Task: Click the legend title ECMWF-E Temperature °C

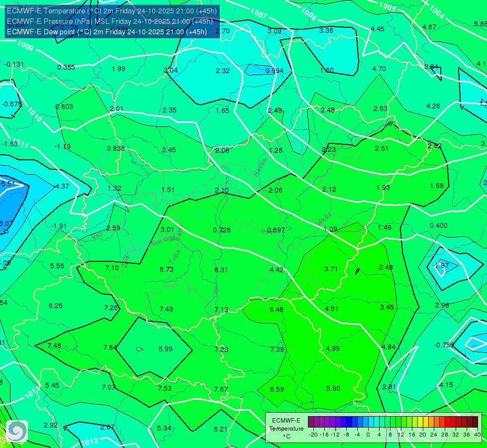Action: coord(286,429)
